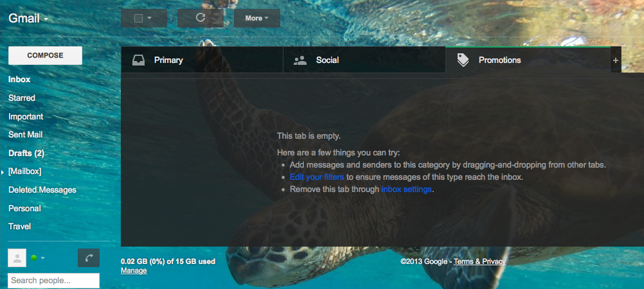Click the phone call icon
The height and width of the screenshot is (289, 644).
(89, 258)
